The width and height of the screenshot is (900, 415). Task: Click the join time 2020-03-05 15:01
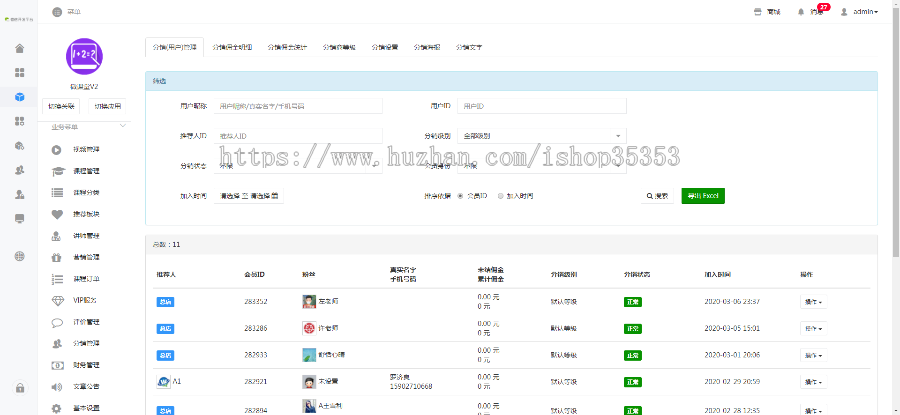click(732, 328)
